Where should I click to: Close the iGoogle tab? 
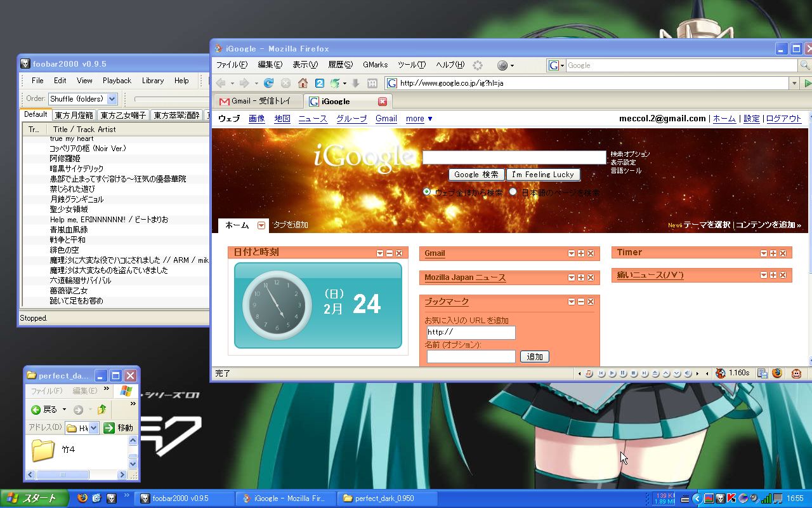[x=383, y=102]
